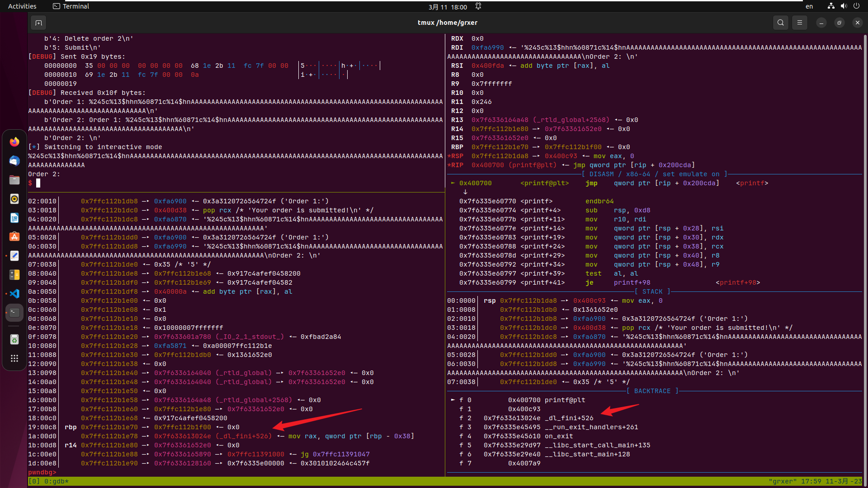This screenshot has width=868, height=488.
Task: Open the Terminal app menu in top bar
Action: [x=71, y=6]
